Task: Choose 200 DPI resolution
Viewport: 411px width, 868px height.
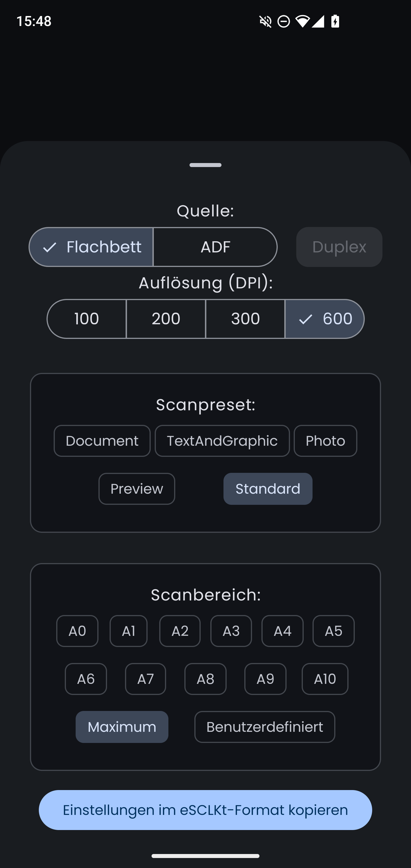Action: (x=166, y=319)
